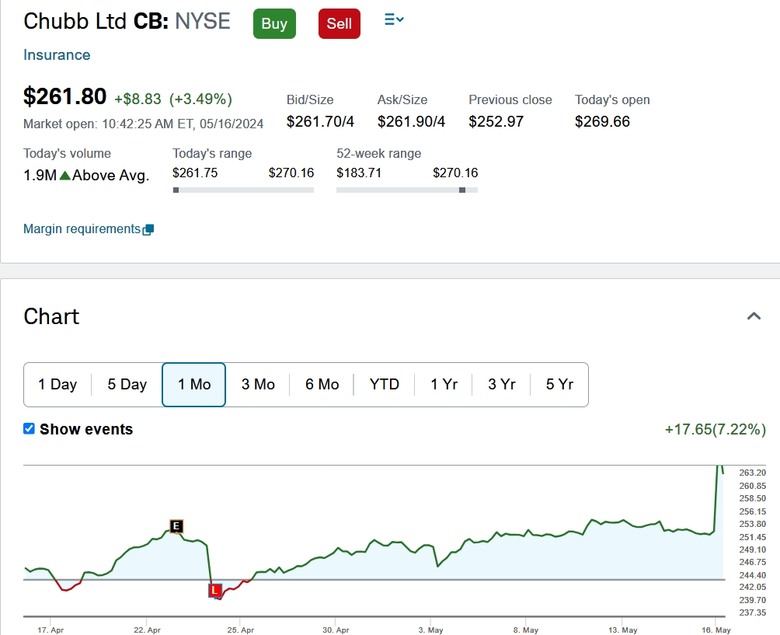This screenshot has height=635, width=780.
Task: Click the green Above Avg. volume triangle
Action: 65,175
